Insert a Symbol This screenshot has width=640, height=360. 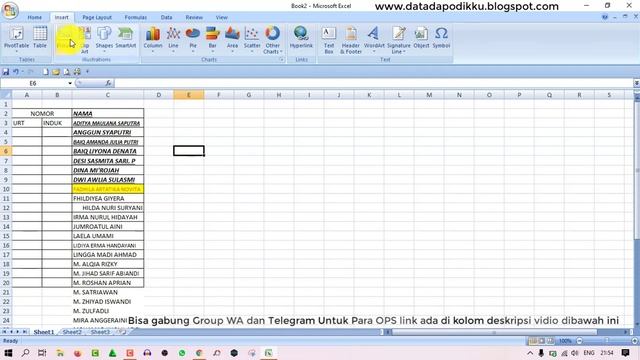(441, 39)
